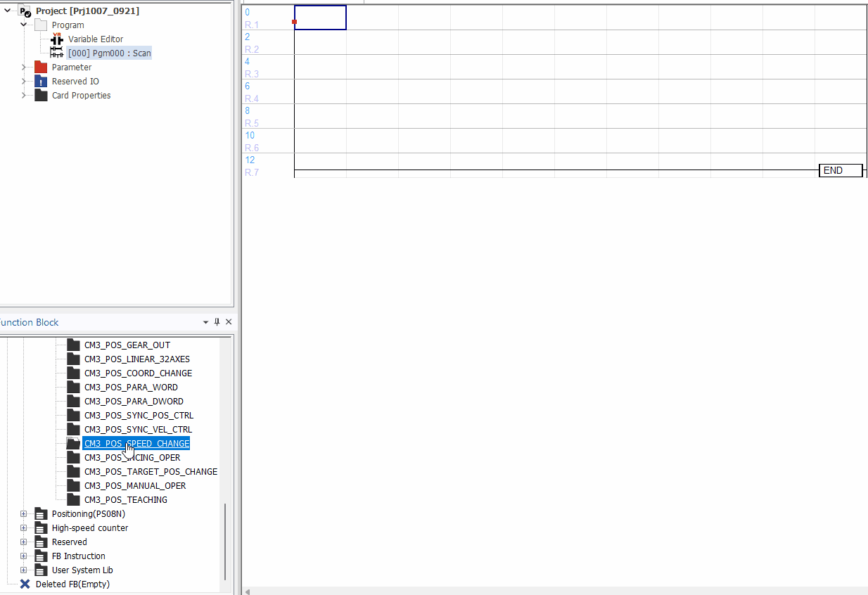Open the Function Block panel options dropdown
The image size is (868, 595).
[x=205, y=322]
